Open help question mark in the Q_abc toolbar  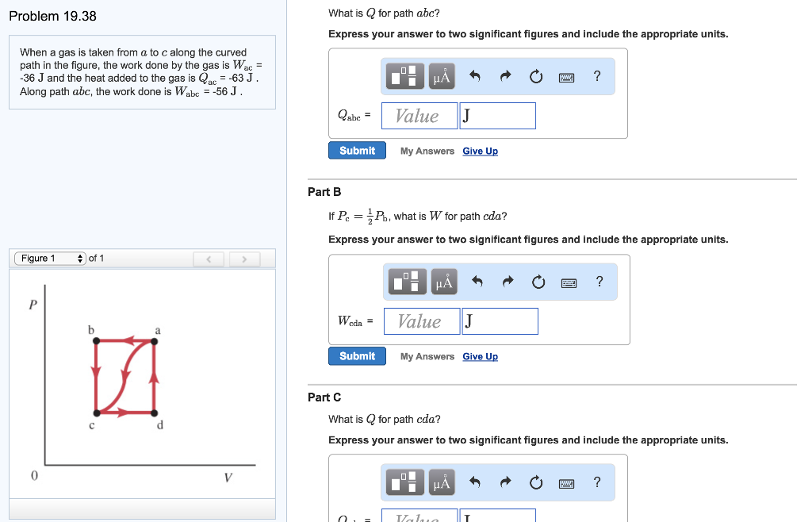[x=597, y=76]
